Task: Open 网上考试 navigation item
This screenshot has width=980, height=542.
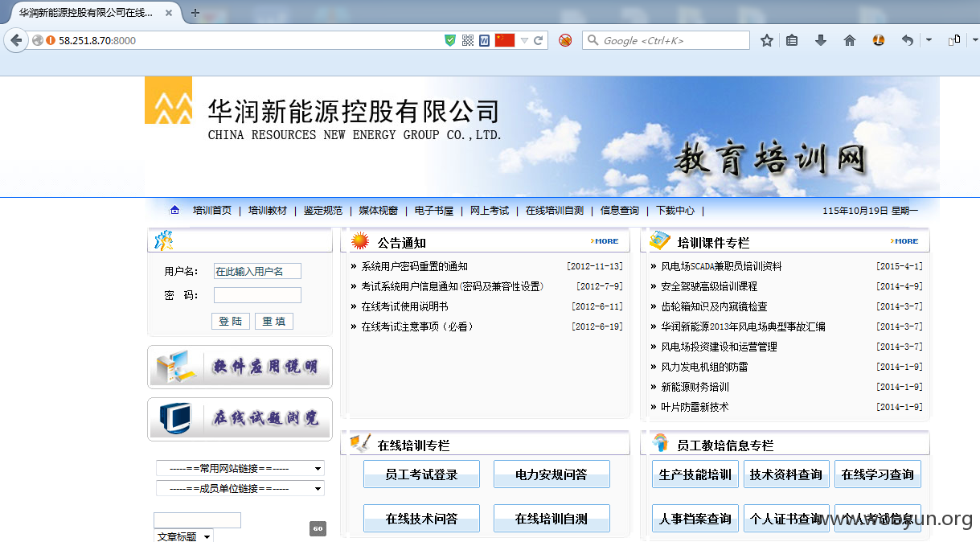Action: click(x=490, y=211)
